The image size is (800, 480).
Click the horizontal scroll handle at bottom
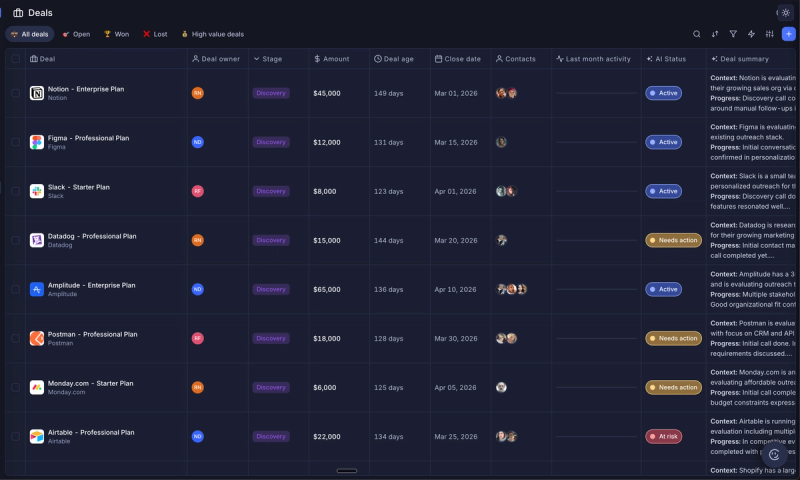pyautogui.click(x=347, y=471)
